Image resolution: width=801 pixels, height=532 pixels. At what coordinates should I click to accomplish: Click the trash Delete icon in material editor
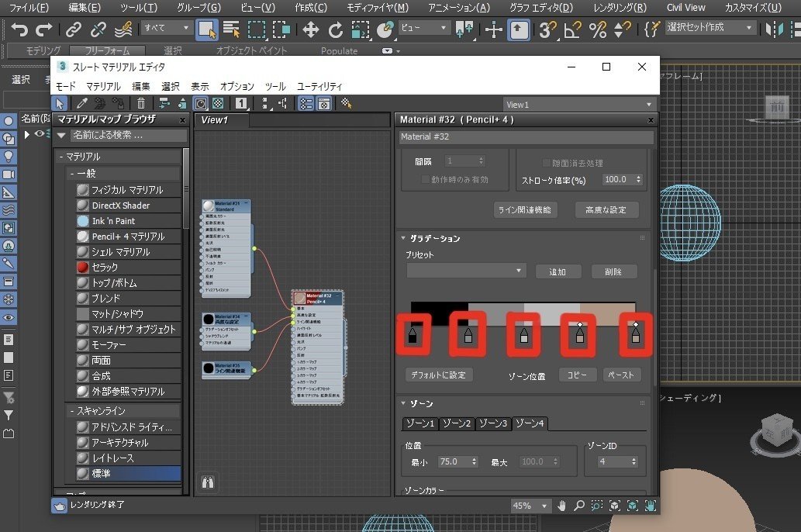click(x=140, y=104)
